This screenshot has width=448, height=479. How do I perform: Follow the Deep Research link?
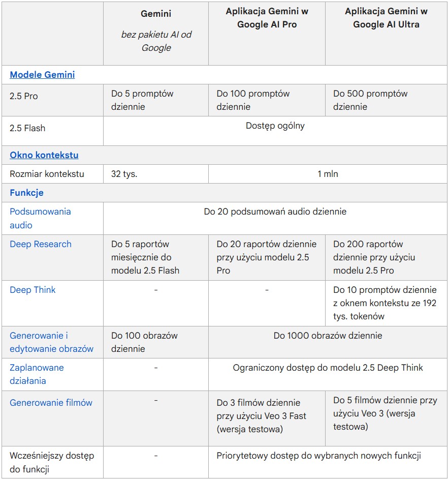point(41,244)
